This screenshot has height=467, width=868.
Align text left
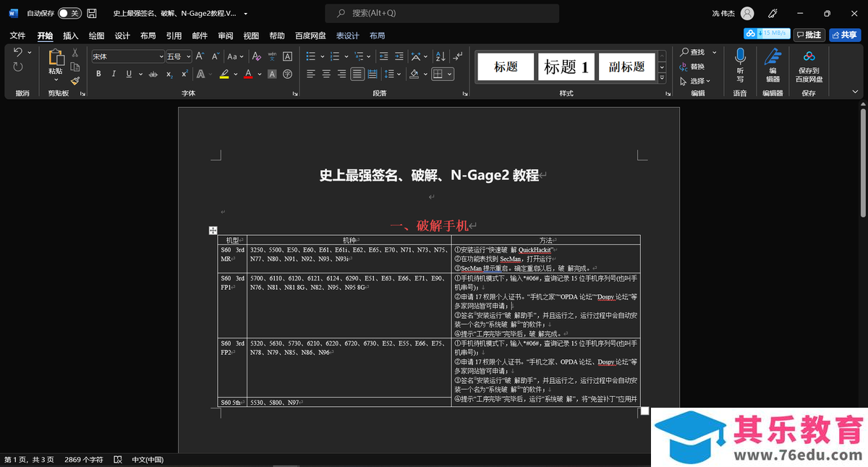(x=310, y=74)
